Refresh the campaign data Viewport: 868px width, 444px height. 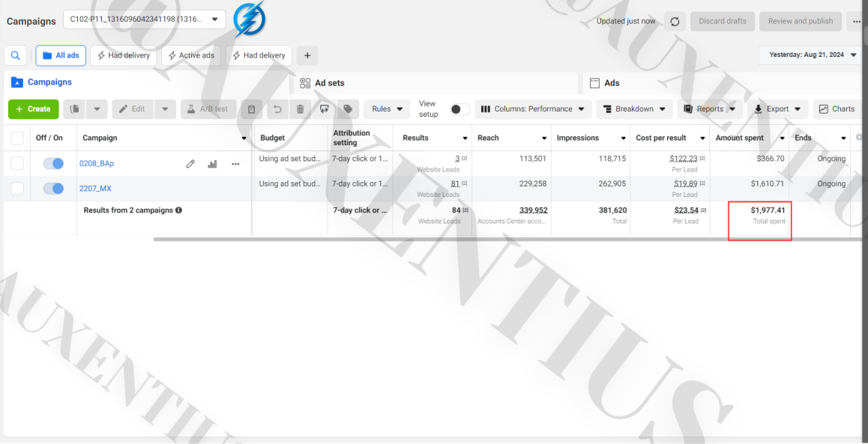pyautogui.click(x=675, y=22)
